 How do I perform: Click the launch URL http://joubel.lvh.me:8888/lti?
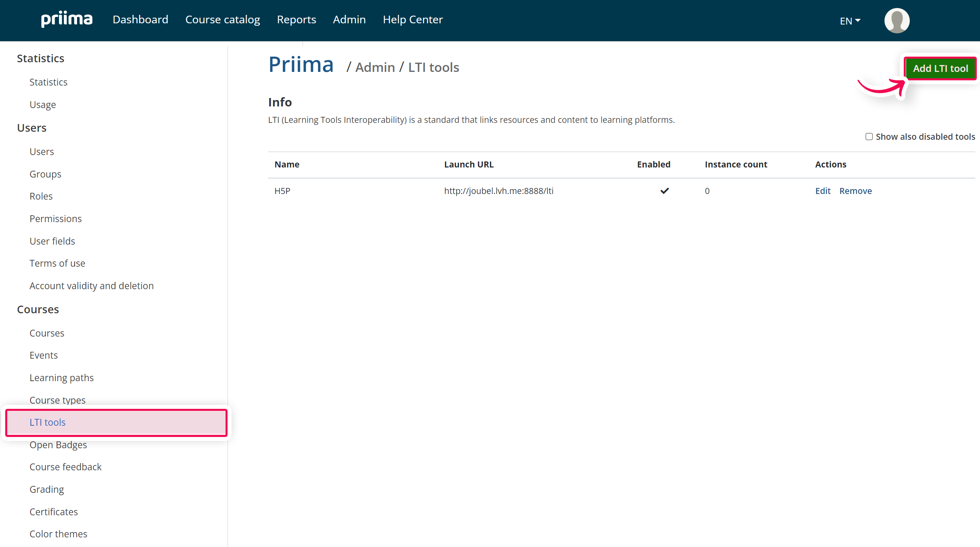(498, 191)
